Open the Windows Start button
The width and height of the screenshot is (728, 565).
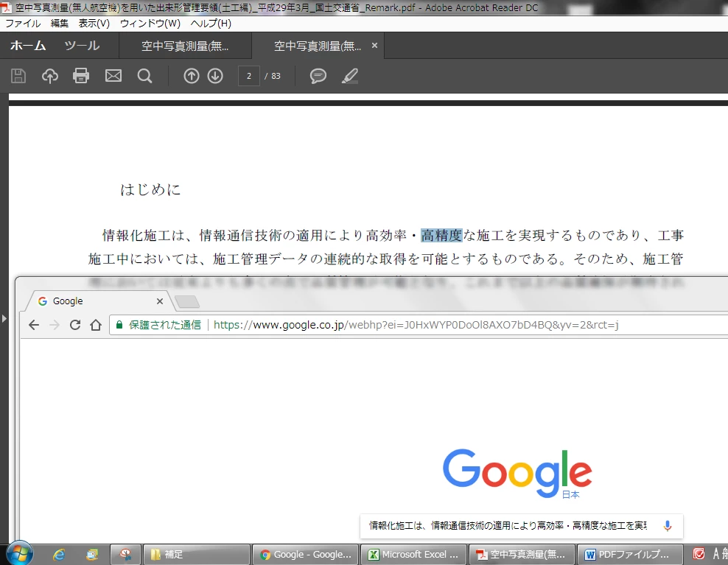20,553
